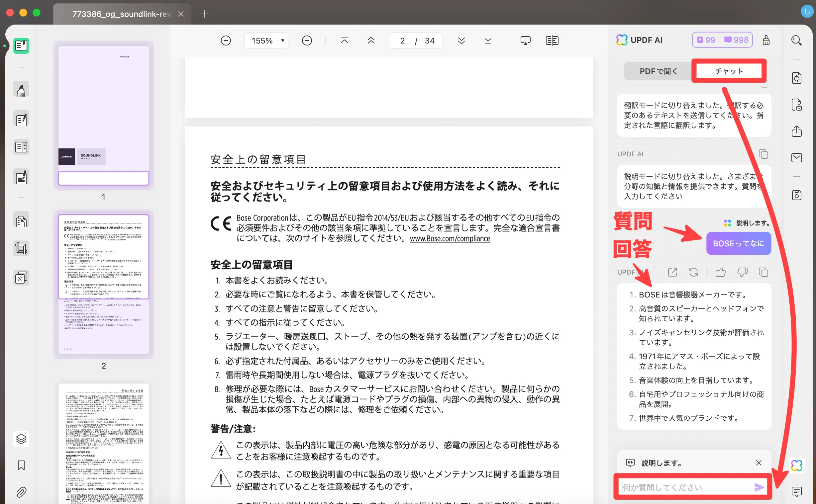Zoom in with the plus button

(x=307, y=41)
